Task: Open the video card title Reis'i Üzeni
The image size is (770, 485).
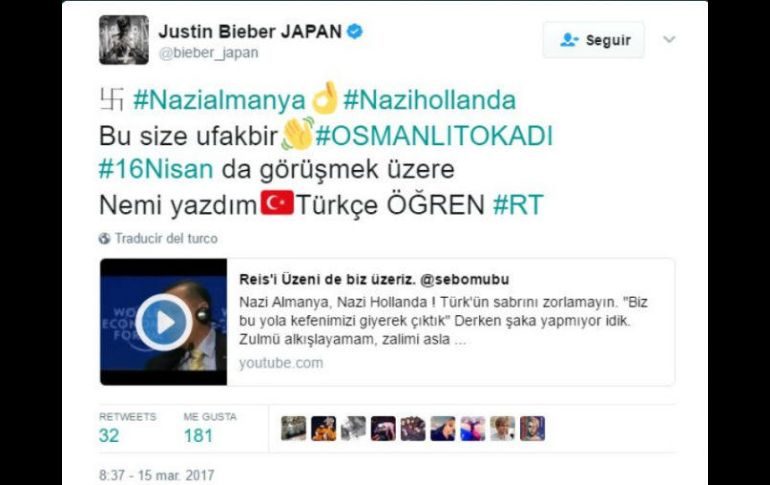Action: [x=374, y=279]
